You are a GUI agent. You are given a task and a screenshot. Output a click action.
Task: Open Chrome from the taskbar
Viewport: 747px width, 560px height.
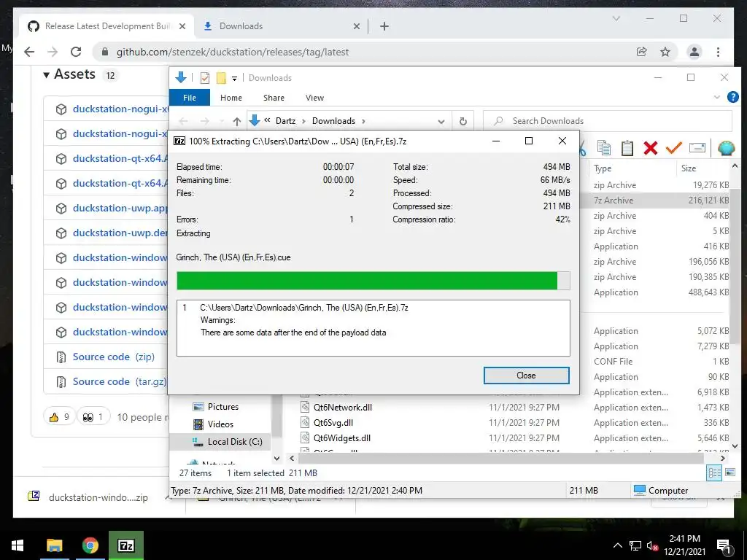click(90, 545)
